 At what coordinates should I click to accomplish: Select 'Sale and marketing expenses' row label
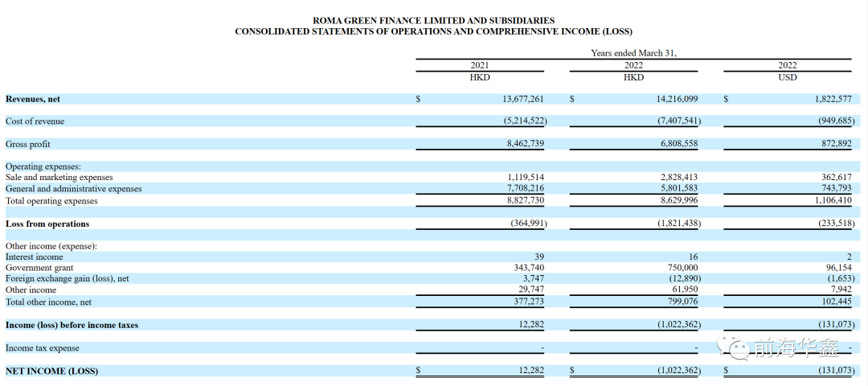click(59, 178)
